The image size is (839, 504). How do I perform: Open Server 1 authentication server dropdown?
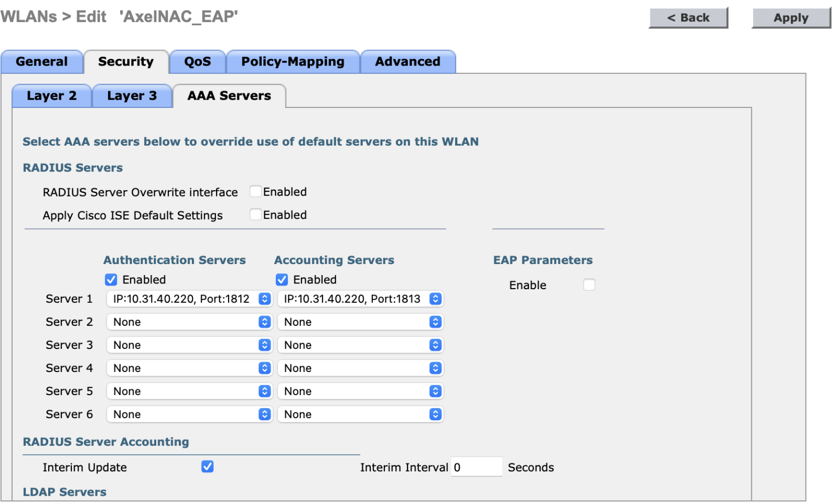(189, 299)
